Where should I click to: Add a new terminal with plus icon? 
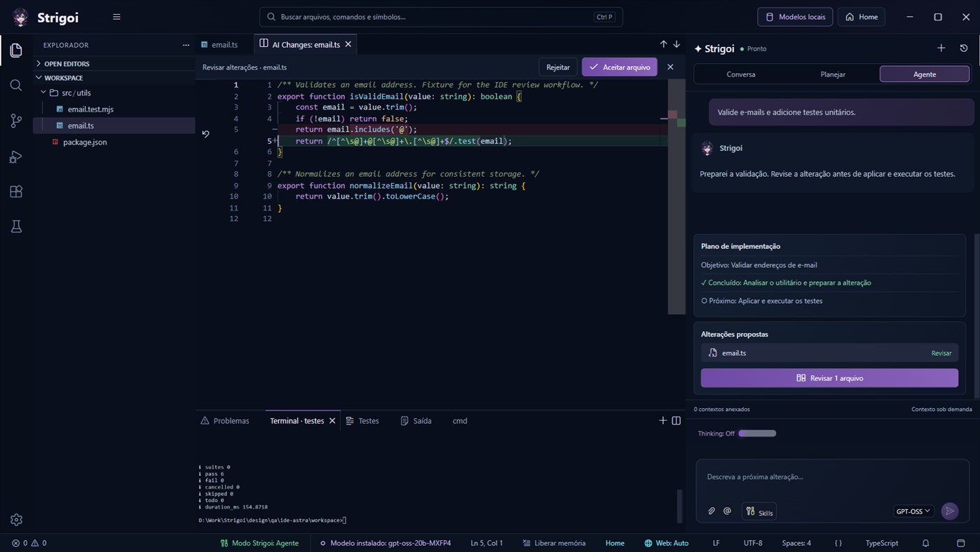tap(662, 421)
